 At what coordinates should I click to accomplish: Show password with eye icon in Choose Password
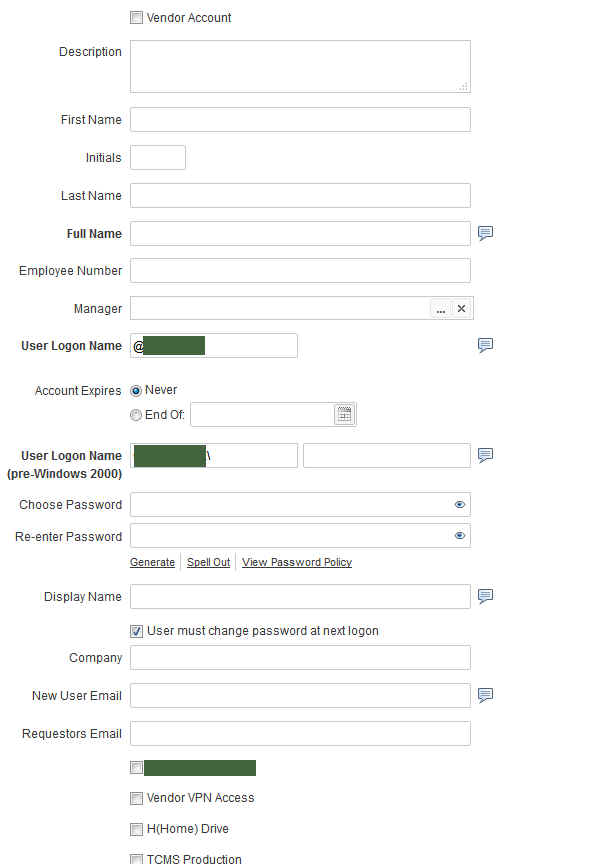pyautogui.click(x=460, y=504)
